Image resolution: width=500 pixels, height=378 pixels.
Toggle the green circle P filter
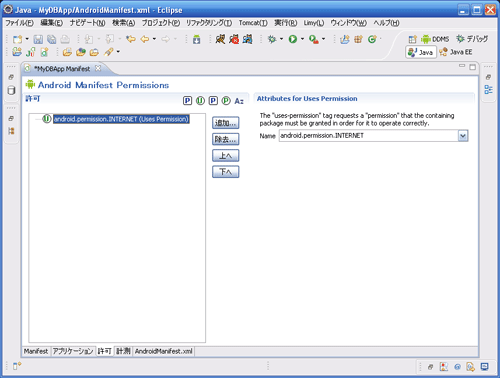click(226, 101)
